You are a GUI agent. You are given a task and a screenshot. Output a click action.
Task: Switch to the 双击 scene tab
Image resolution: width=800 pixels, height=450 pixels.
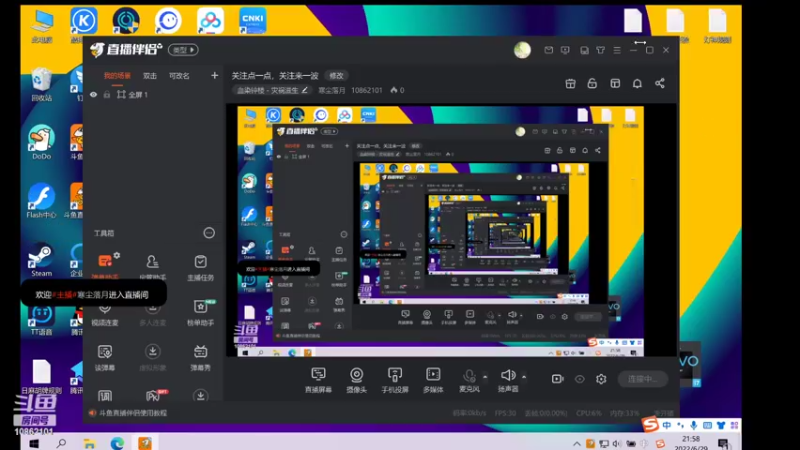[x=150, y=76]
